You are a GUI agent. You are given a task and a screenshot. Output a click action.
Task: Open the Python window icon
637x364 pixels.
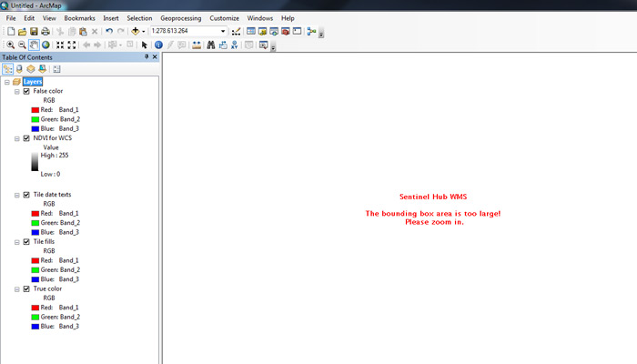click(x=297, y=31)
